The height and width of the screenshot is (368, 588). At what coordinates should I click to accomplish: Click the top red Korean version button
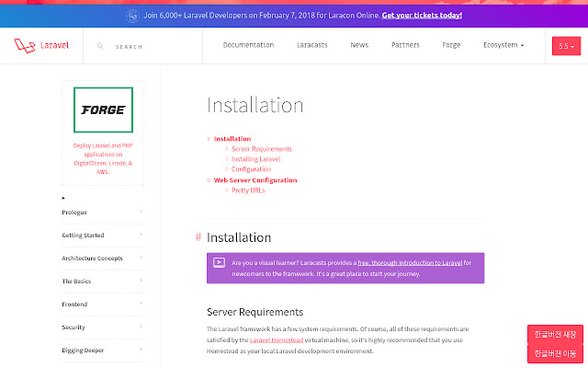click(x=555, y=334)
